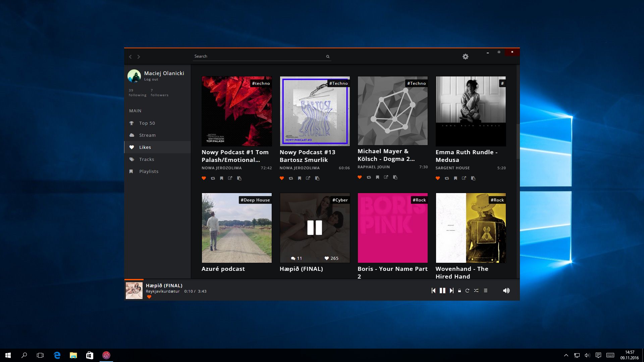Go to the Playlists section
The width and height of the screenshot is (644, 362).
(149, 171)
